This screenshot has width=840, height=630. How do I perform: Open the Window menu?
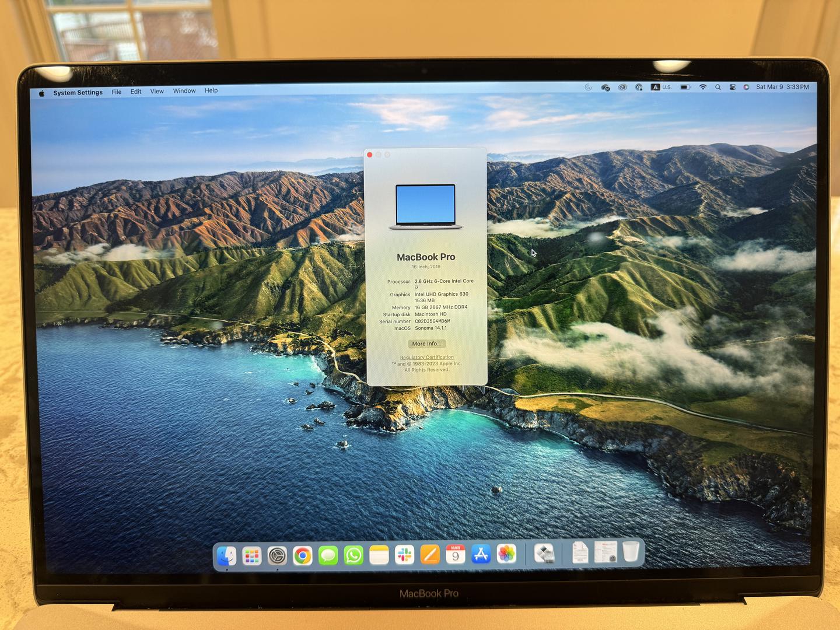pos(184,91)
